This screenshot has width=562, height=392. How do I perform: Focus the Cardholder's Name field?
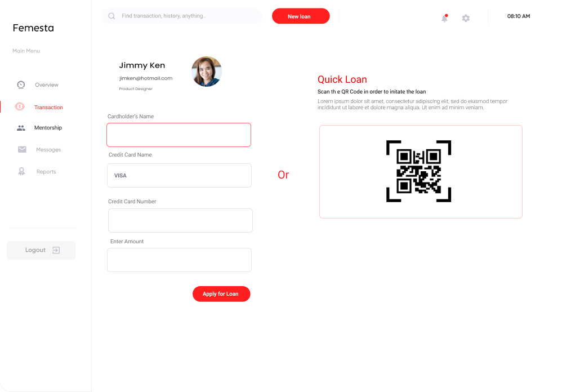[179, 135]
